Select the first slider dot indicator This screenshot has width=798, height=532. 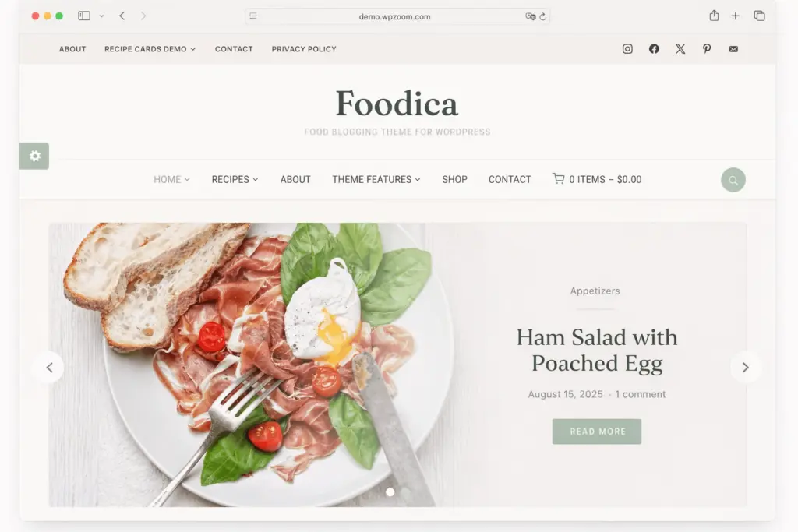390,491
